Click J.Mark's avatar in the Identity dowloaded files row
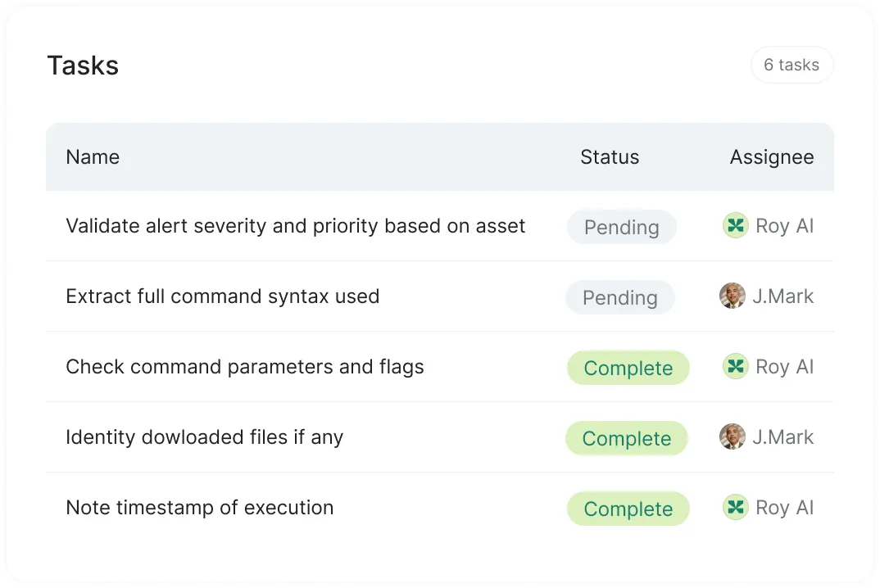Image resolution: width=880 pixels, height=588 pixels. click(733, 436)
